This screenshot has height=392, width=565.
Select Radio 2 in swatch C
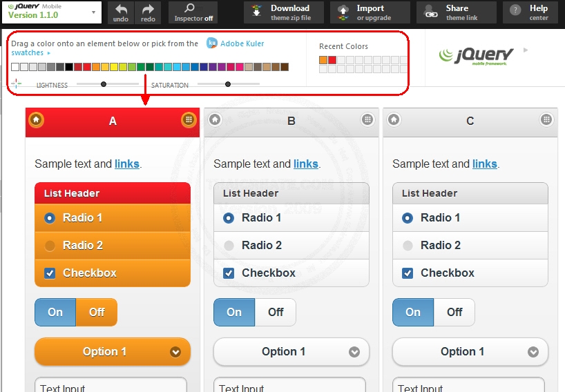(x=470, y=246)
